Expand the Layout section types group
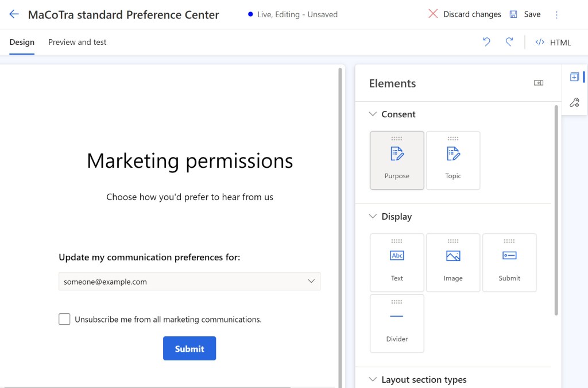This screenshot has width=588, height=388. 374,379
